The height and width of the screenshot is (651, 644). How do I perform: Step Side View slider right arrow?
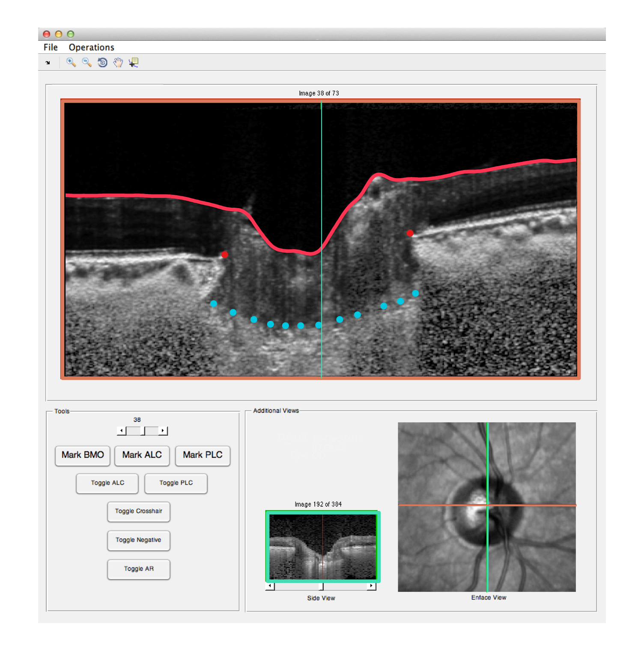pyautogui.click(x=371, y=586)
